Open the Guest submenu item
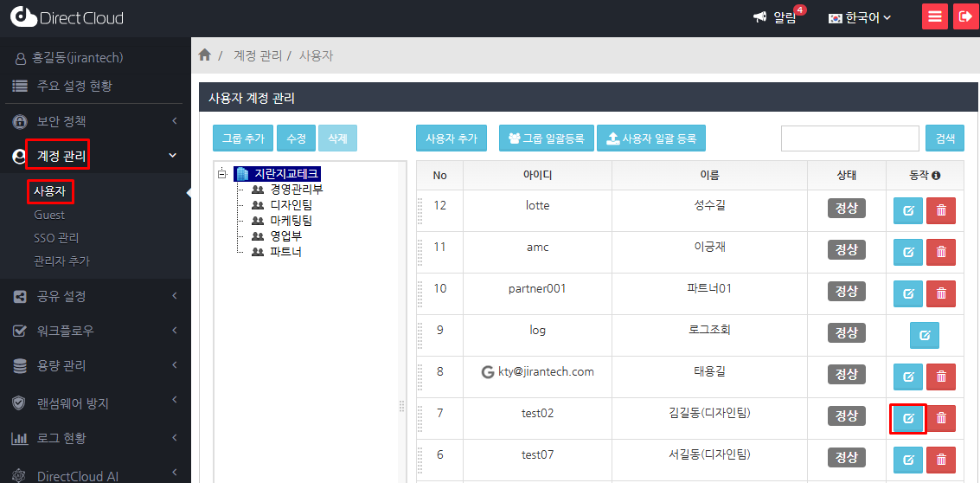This screenshot has height=483, width=980. coord(49,215)
